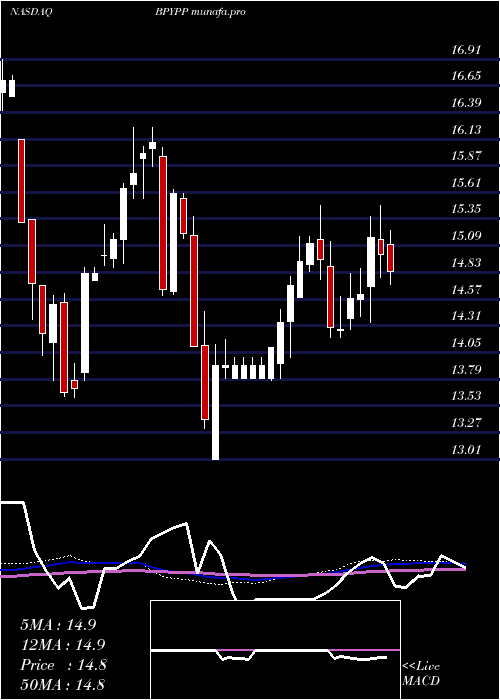Image resolution: width=500 pixels, height=700 pixels.
Task: Click the NASDAQ exchange label
Action: point(31,12)
